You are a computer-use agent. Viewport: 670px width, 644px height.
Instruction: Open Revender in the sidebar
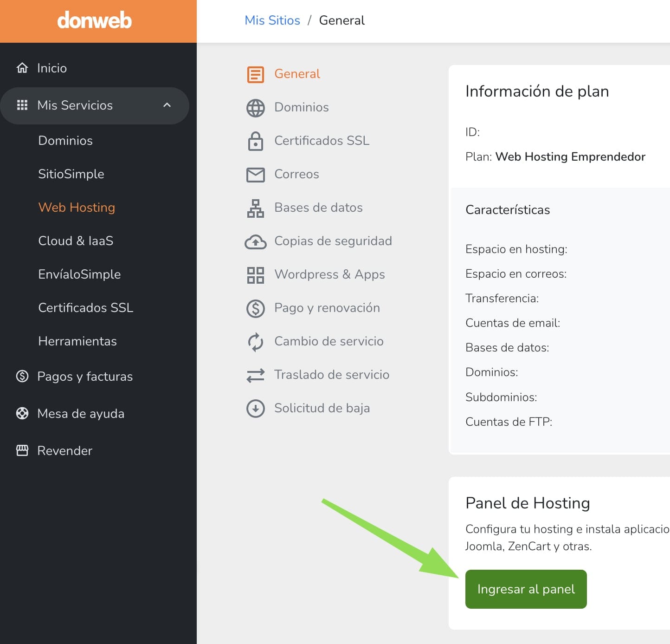[x=65, y=450]
